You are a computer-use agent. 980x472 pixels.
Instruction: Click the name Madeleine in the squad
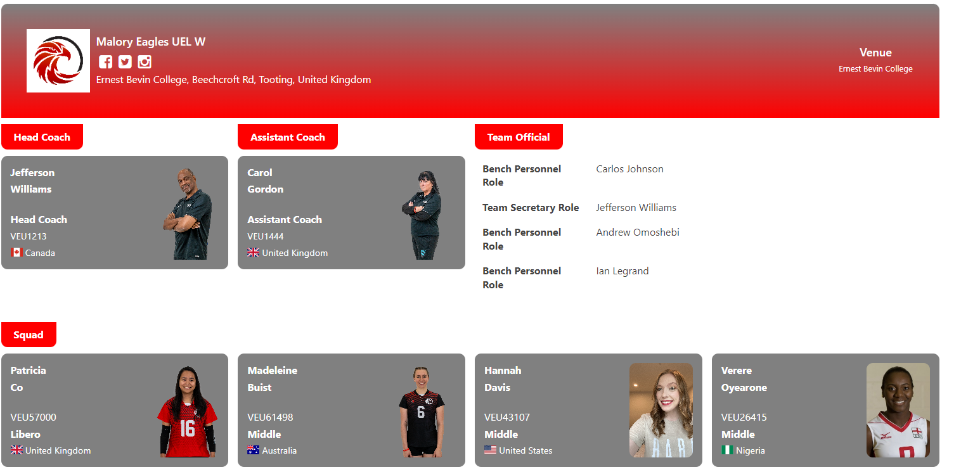(273, 370)
